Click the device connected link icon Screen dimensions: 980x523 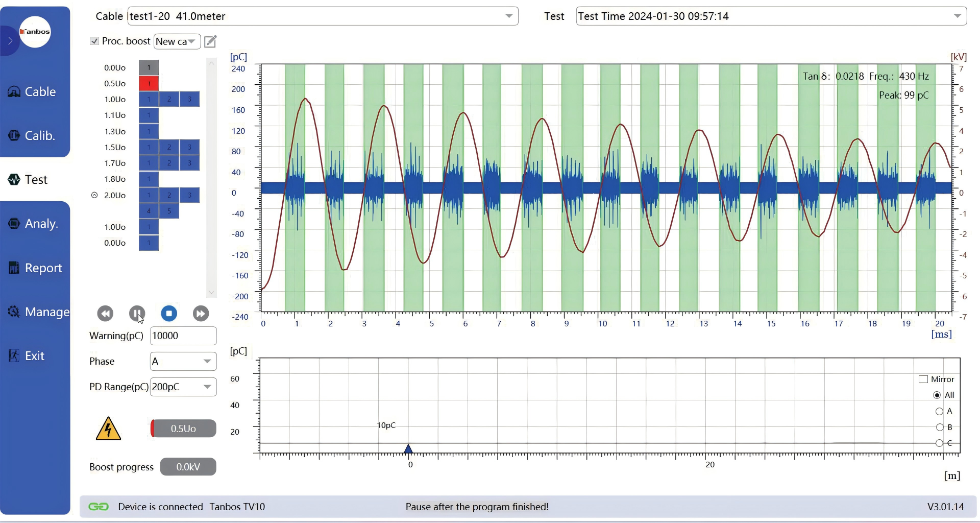(99, 507)
